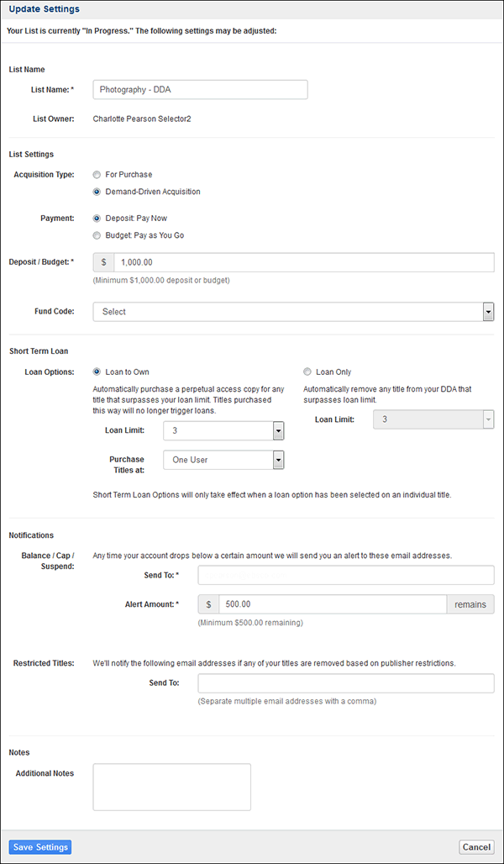This screenshot has width=504, height=864.
Task: Open Loan to Own Loan Limit dropdown
Action: click(223, 430)
